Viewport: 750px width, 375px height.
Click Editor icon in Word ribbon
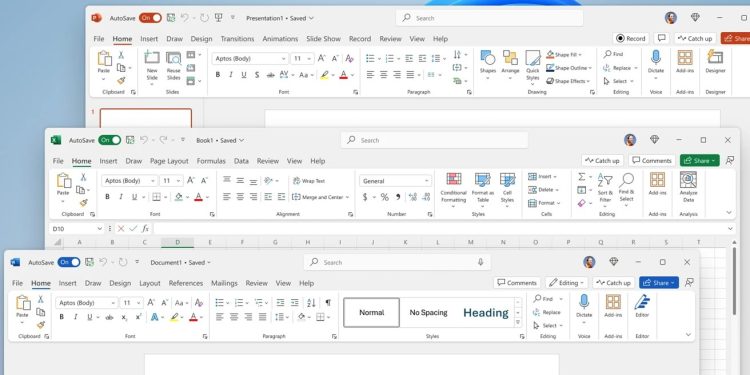pos(642,302)
